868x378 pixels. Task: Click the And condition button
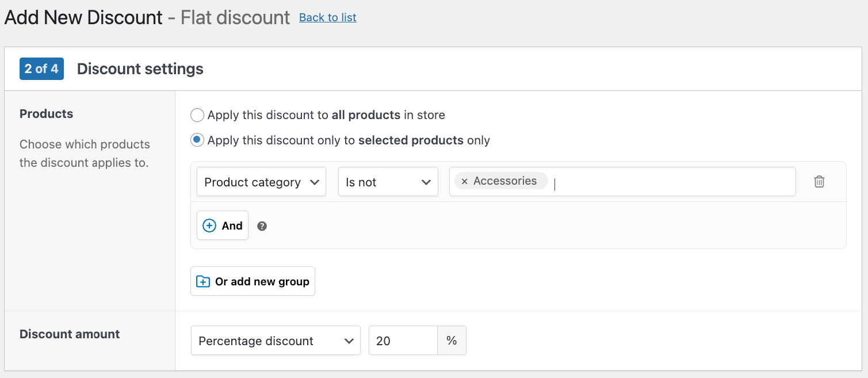(x=223, y=226)
